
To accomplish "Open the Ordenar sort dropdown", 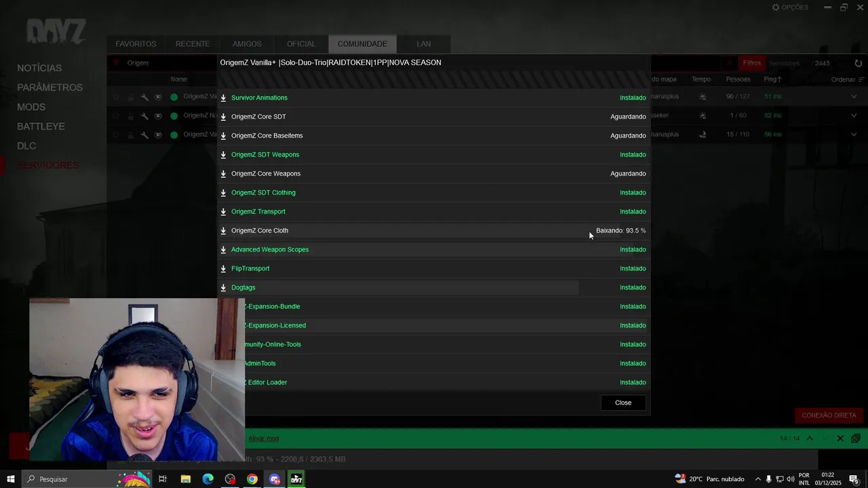I will [x=847, y=79].
